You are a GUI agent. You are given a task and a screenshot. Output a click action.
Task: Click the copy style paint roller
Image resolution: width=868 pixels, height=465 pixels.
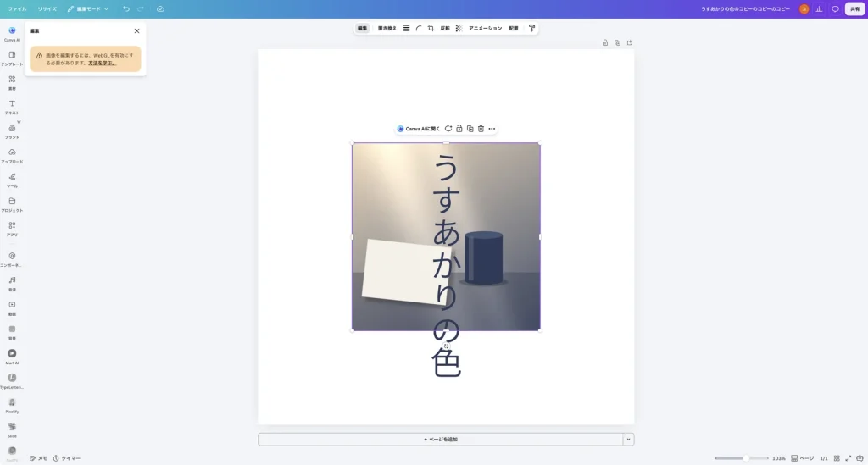coord(531,28)
